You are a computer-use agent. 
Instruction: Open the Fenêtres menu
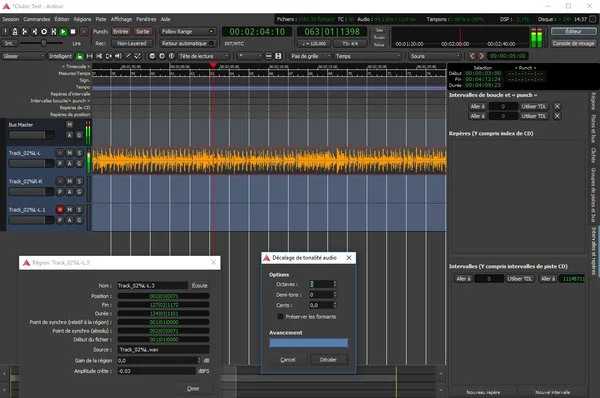tap(146, 19)
